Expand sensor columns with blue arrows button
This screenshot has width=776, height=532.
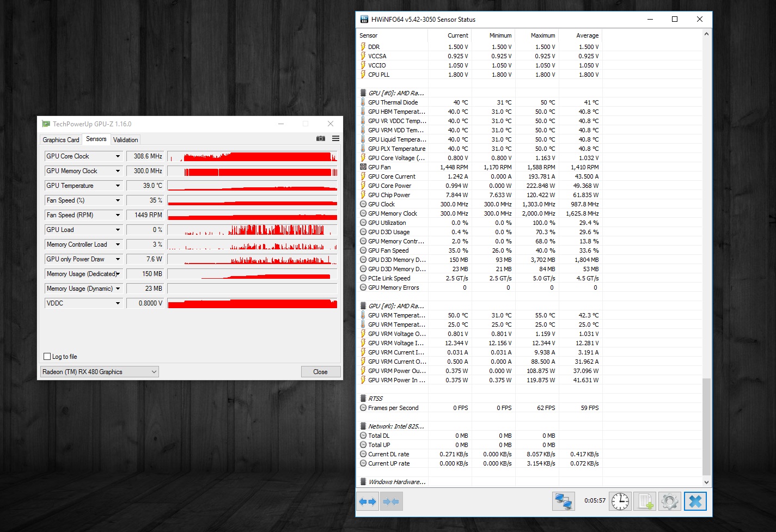(368, 502)
